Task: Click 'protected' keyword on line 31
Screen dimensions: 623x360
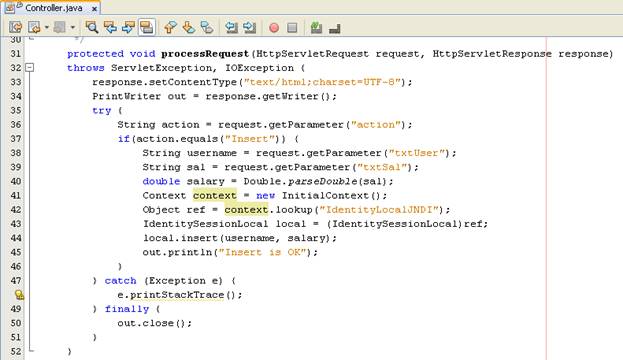Action: [95, 54]
